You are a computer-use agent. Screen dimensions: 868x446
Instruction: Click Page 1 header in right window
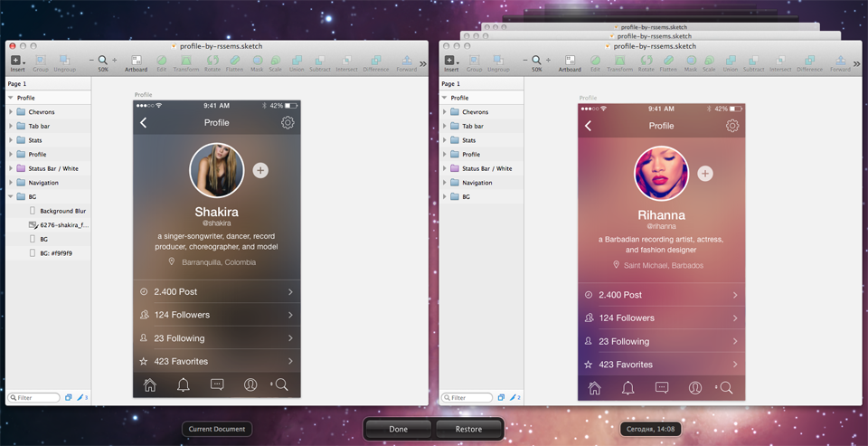click(482, 83)
